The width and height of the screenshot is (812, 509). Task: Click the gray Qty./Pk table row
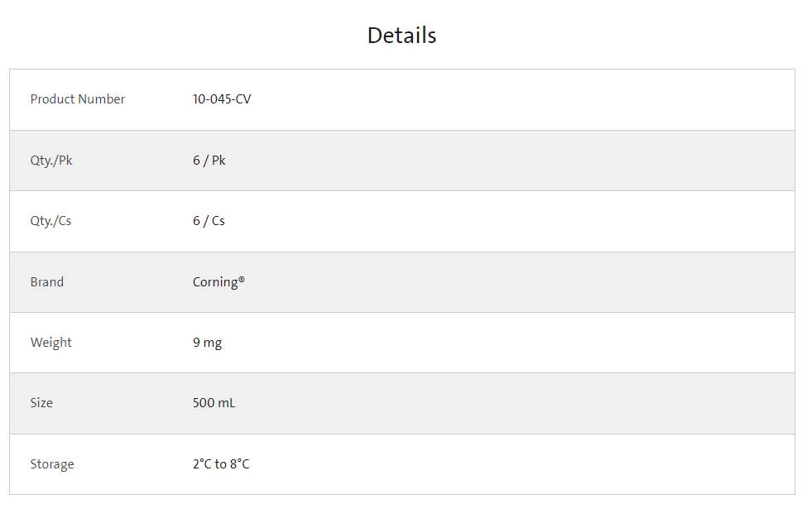[497, 161]
